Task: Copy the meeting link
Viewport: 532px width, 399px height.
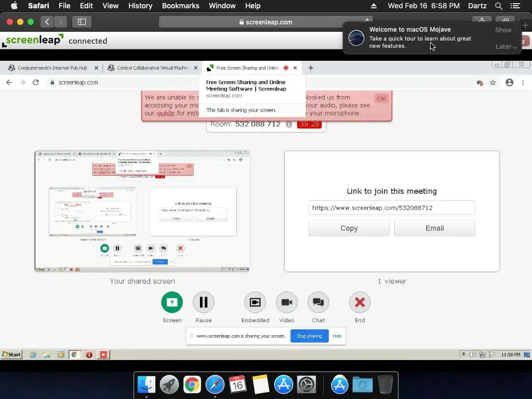Action: pos(349,228)
